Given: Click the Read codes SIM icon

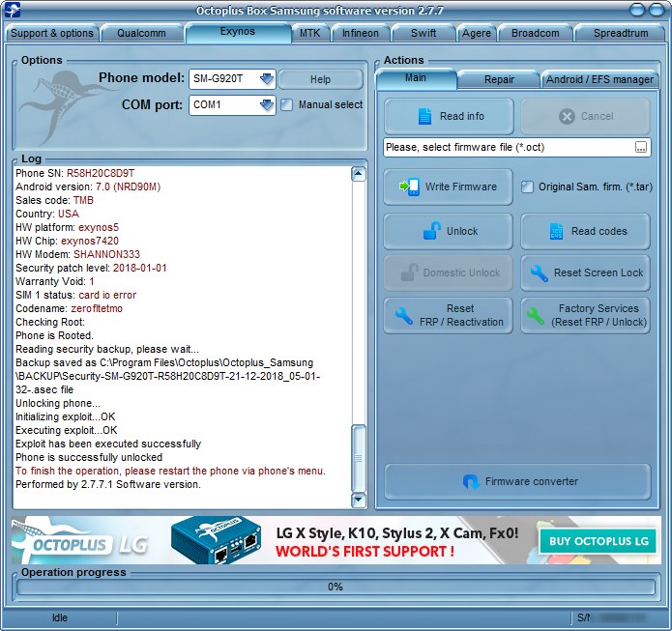Looking at the screenshot, I should click(556, 231).
